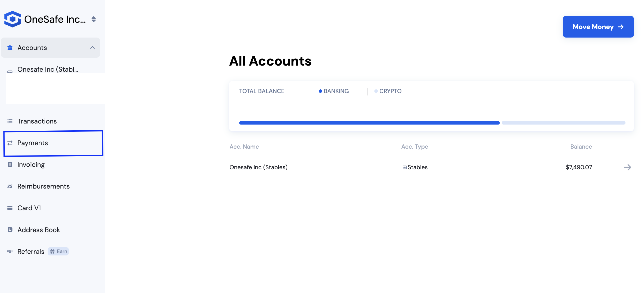Toggle the CRYPTO balance legend
This screenshot has width=644, height=293.
point(388,91)
